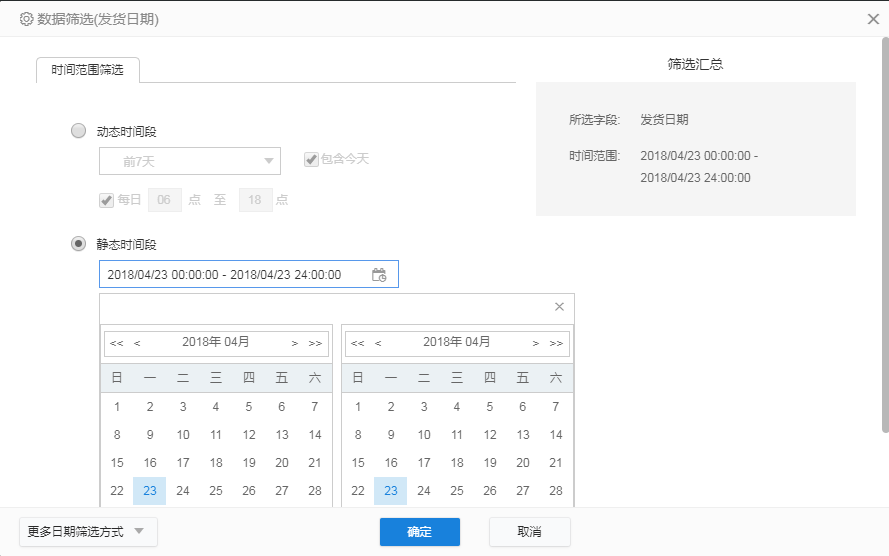Advance left calendar to next month
Viewport: 889px width, 556px height.
pyautogui.click(x=294, y=343)
